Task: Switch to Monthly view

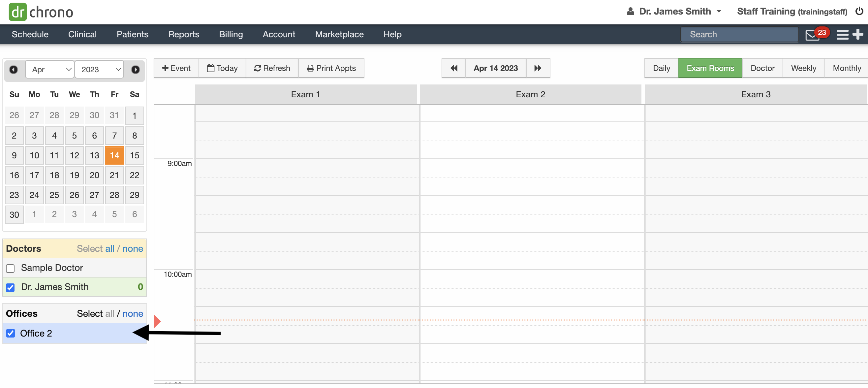Action: (x=846, y=68)
